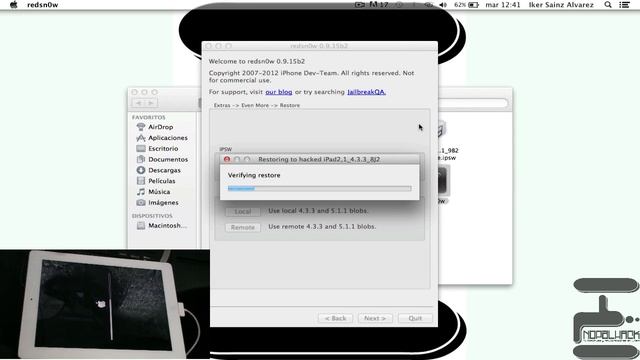The height and width of the screenshot is (360, 640).
Task: Click the battery status icon showing 62%
Action: pyautogui.click(x=466, y=5)
